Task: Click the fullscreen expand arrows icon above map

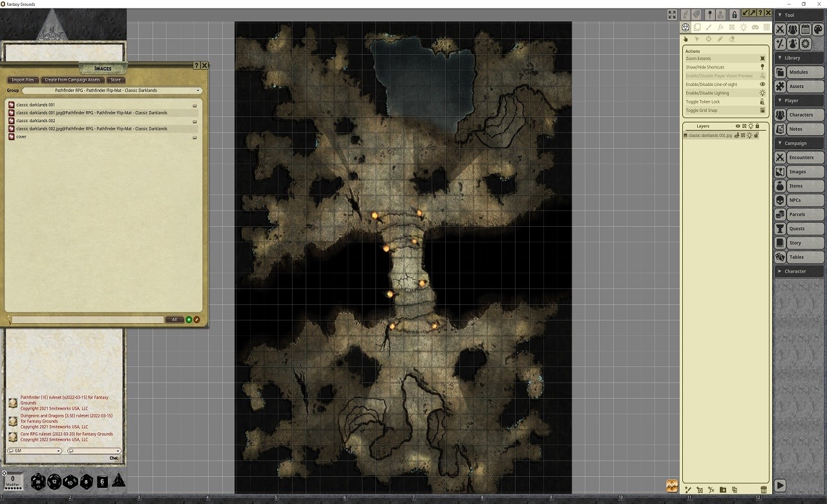Action: click(672, 14)
